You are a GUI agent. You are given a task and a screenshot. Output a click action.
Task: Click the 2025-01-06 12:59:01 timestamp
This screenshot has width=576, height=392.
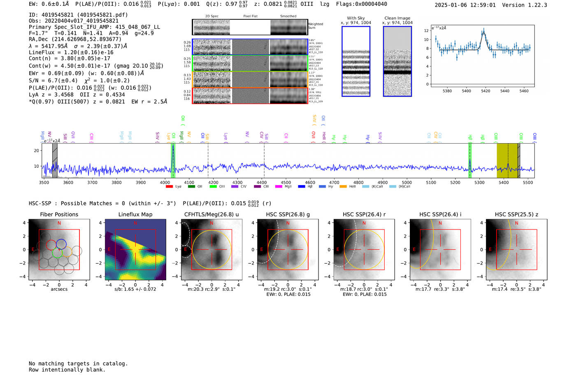tap(465, 5)
